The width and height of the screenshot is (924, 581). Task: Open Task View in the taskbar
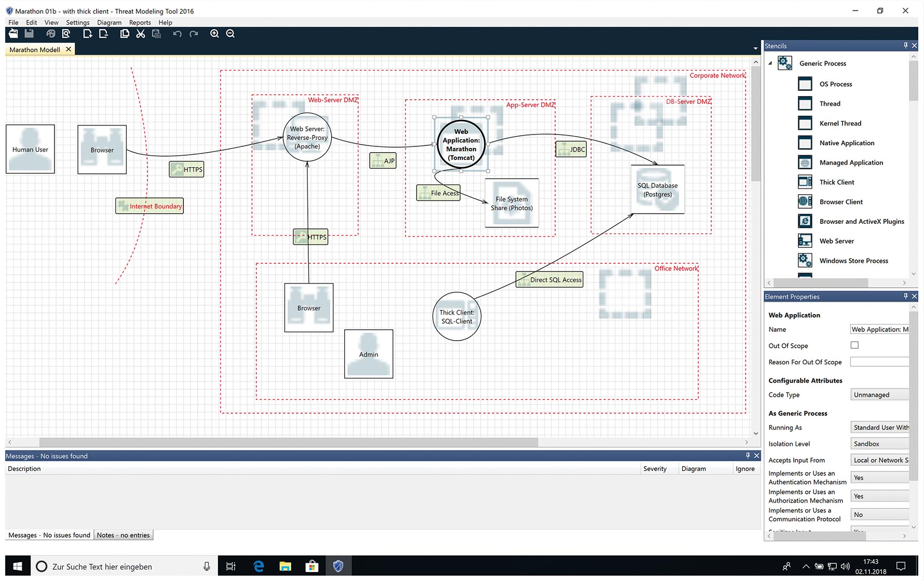tap(231, 566)
